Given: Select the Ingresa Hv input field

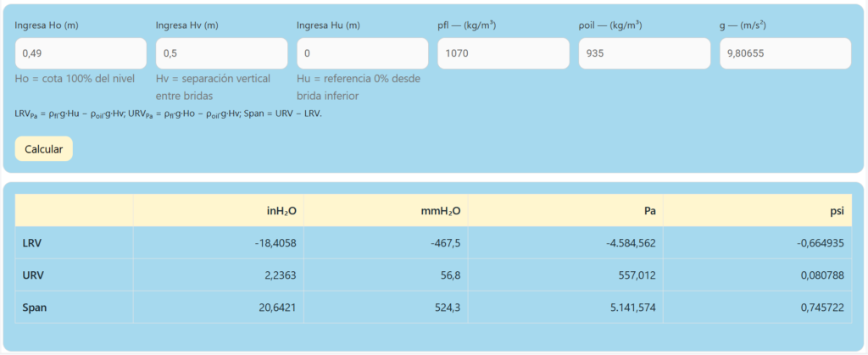Looking at the screenshot, I should pos(221,53).
